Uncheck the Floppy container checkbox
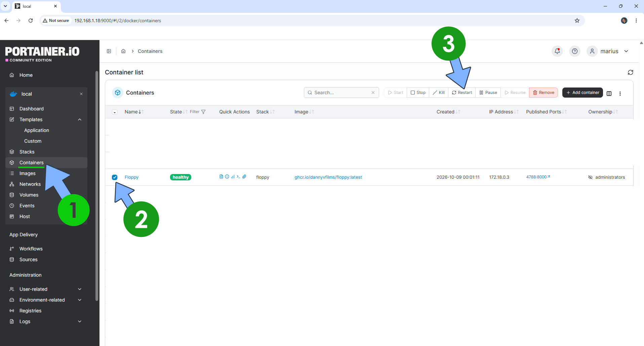The image size is (644, 346). (115, 177)
